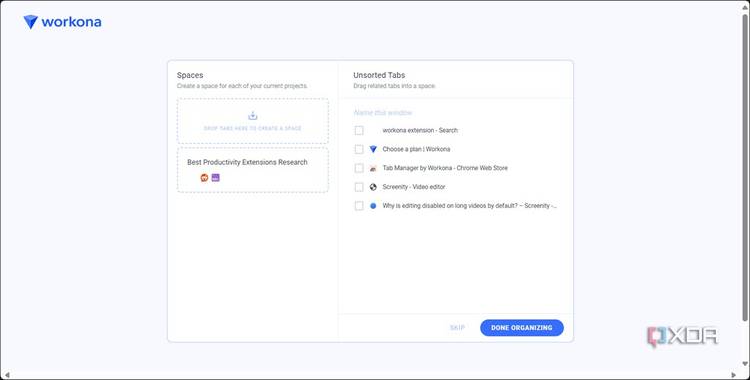Check the Choose a plan | Workona tab
The image size is (750, 380).
(x=359, y=149)
